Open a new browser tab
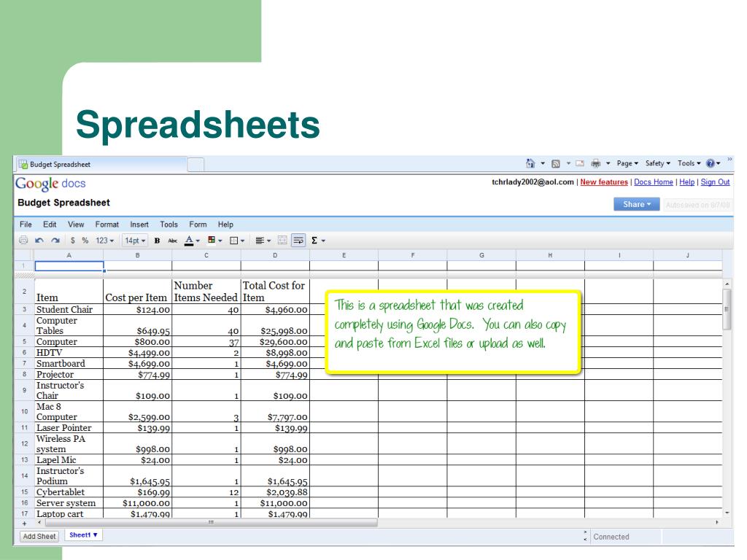This screenshot has height=560, width=747. click(196, 165)
